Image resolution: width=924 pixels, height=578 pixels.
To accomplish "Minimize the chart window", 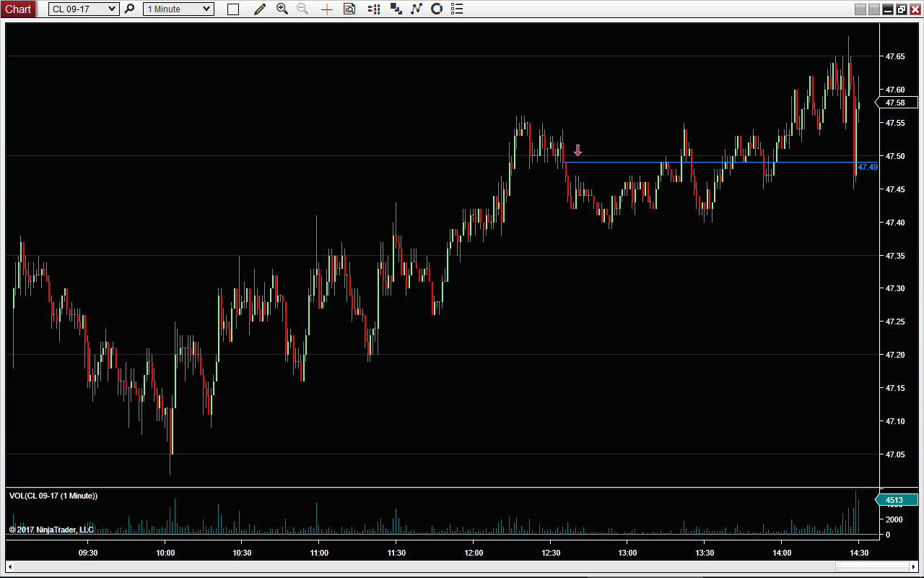I will point(888,9).
